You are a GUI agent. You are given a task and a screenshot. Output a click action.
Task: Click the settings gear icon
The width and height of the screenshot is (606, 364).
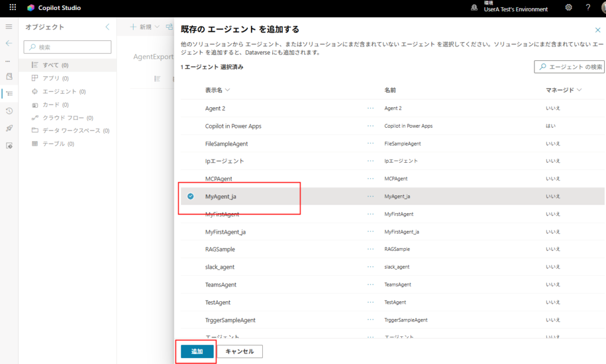568,8
